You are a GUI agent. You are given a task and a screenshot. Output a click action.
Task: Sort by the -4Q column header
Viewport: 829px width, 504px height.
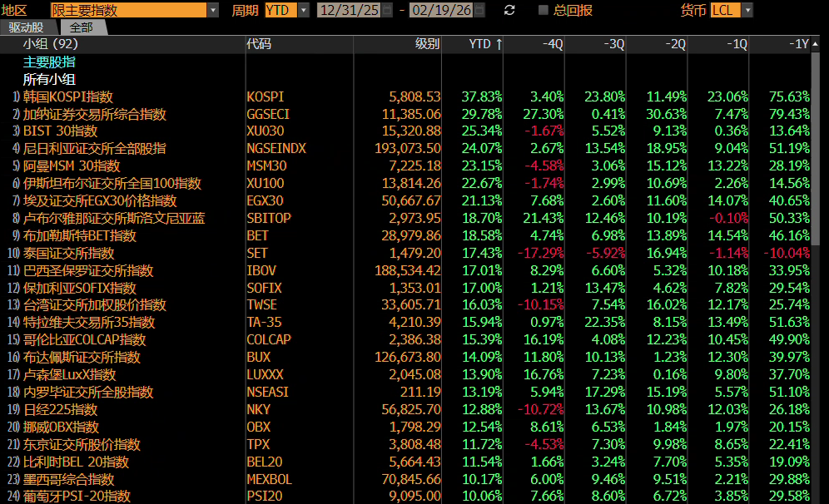tap(553, 44)
